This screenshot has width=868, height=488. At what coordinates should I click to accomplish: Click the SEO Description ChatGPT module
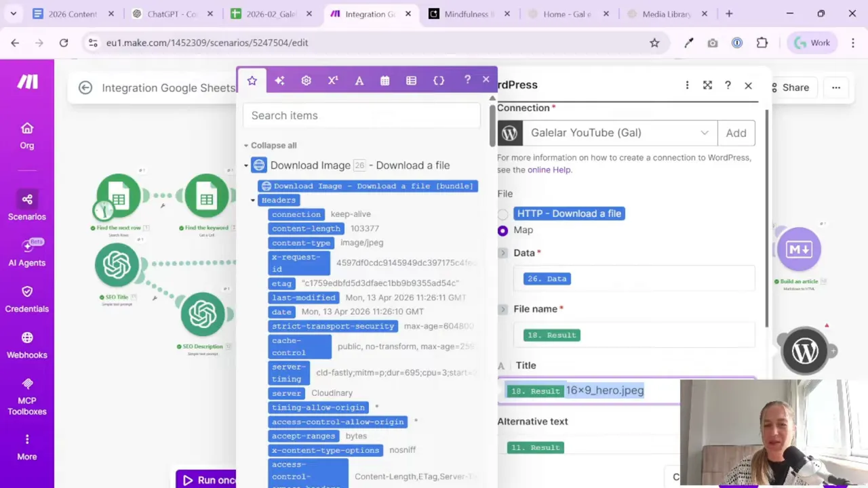coord(203,314)
